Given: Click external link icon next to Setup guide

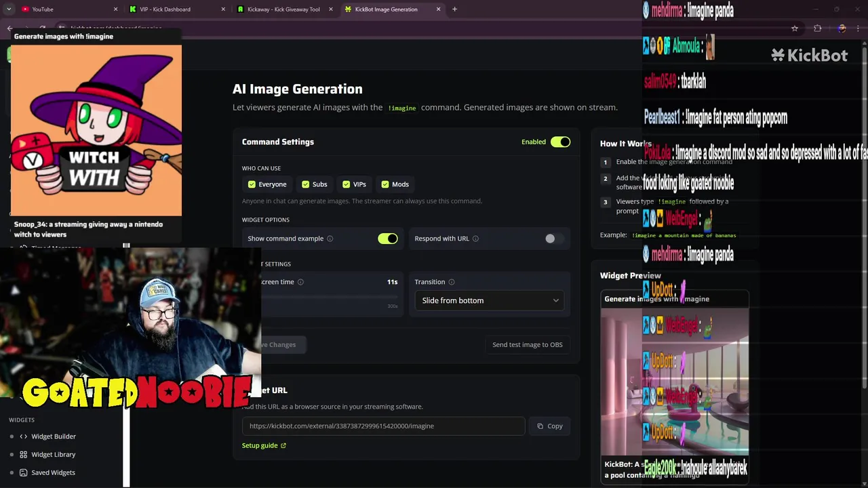Looking at the screenshot, I should tap(283, 445).
